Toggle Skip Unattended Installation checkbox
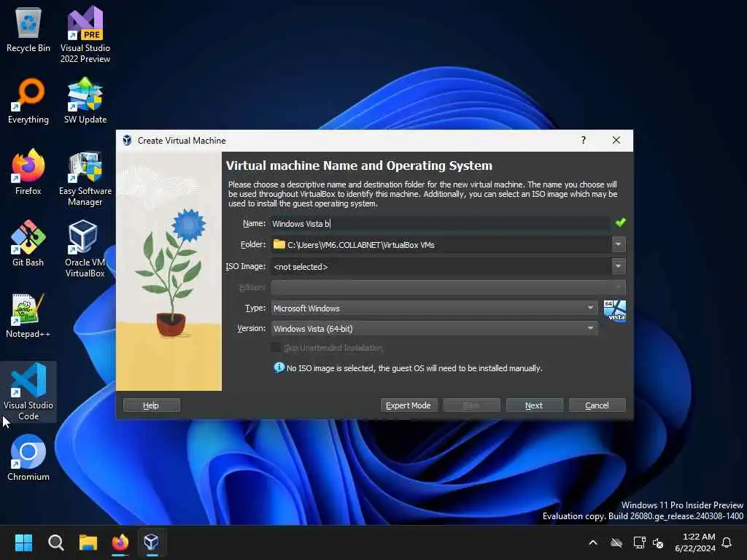The height and width of the screenshot is (560, 747). (276, 348)
